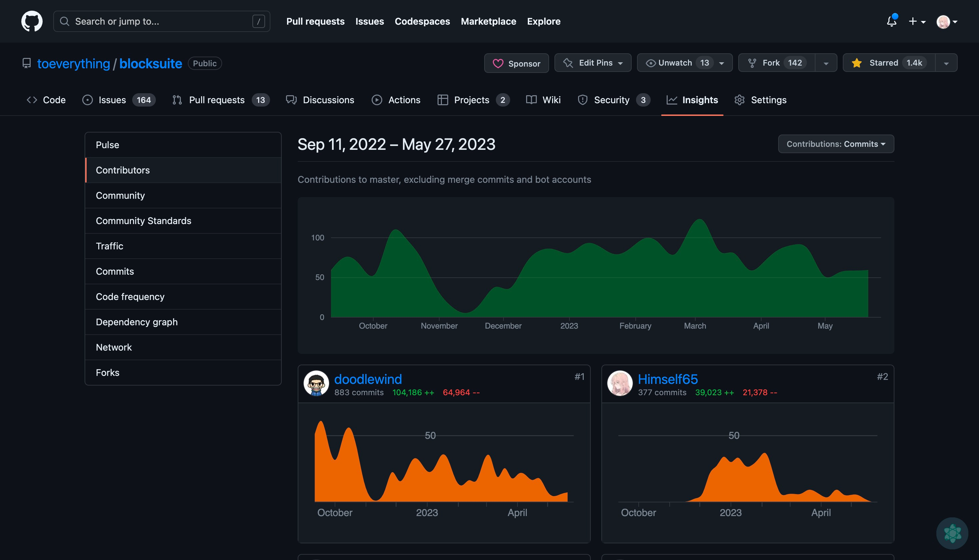Open Community Standards in the sidebar
Image resolution: width=979 pixels, height=560 pixels.
point(183,221)
